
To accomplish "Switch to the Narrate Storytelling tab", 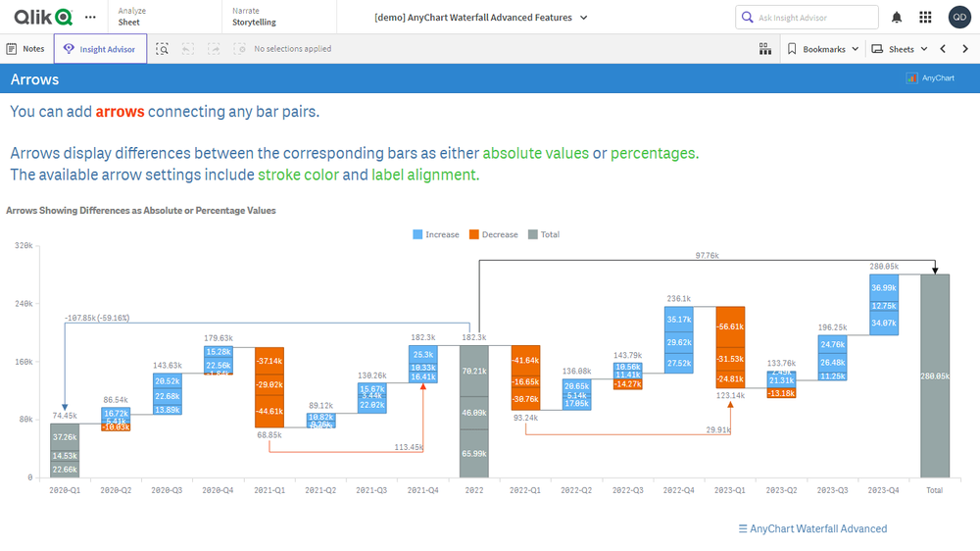I will (254, 17).
